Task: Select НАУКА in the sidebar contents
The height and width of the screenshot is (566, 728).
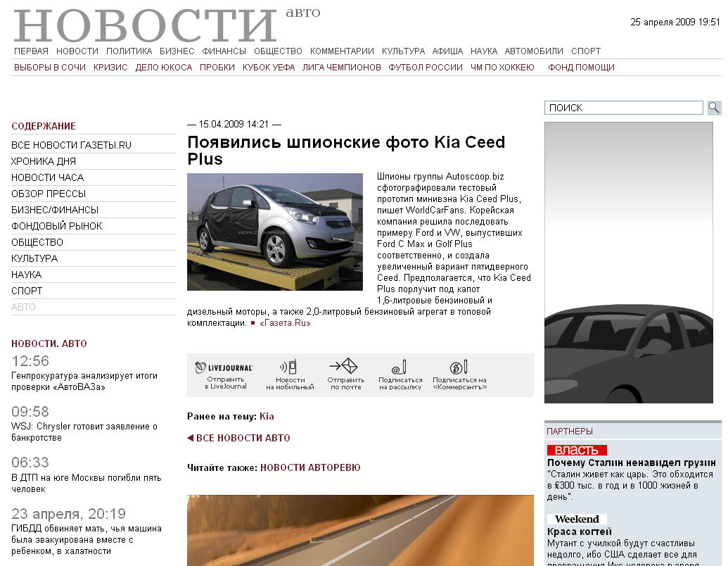Action: pos(27,275)
